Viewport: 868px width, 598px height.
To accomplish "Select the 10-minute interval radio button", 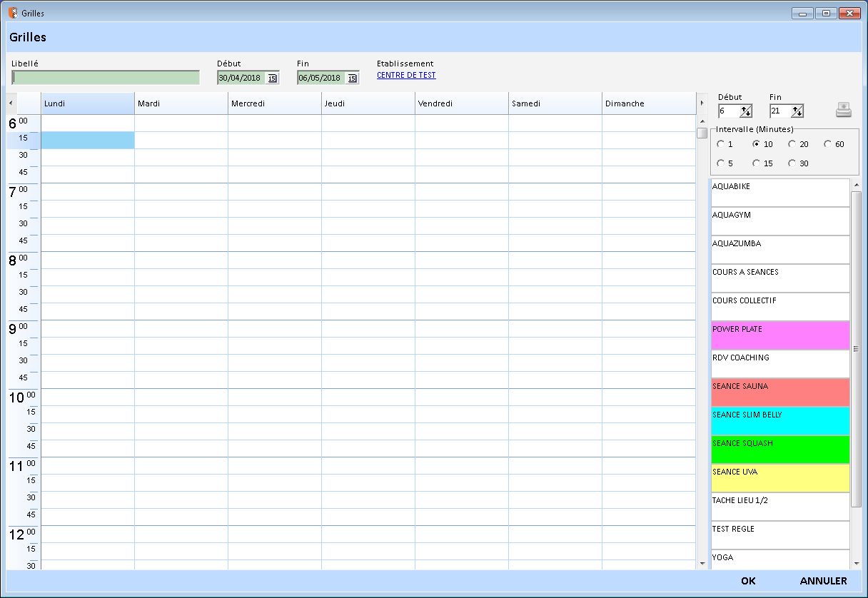I will (x=756, y=144).
